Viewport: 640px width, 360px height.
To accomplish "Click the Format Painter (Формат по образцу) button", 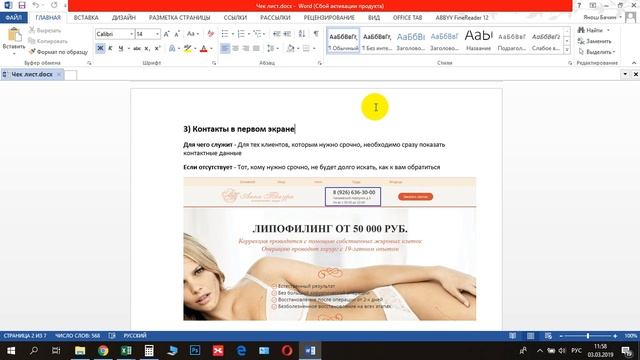I will click(x=58, y=52).
